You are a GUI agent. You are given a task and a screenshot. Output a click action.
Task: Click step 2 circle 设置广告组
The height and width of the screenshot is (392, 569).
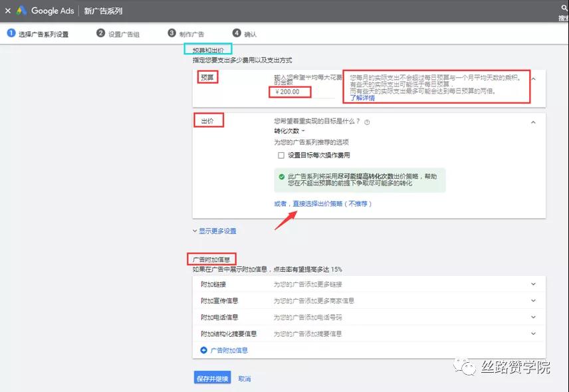click(100, 33)
